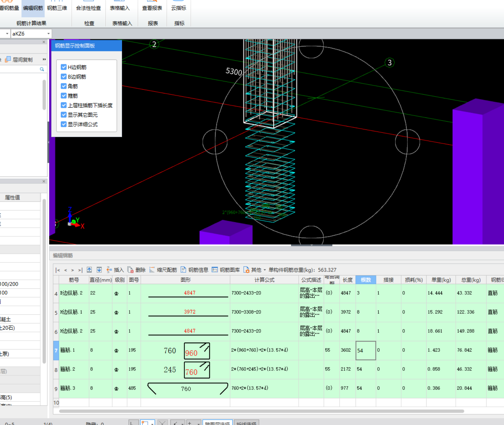This screenshot has width=504, height=425.
Task: Toggle 箍筋 stirrups checkbox
Action: click(x=64, y=96)
